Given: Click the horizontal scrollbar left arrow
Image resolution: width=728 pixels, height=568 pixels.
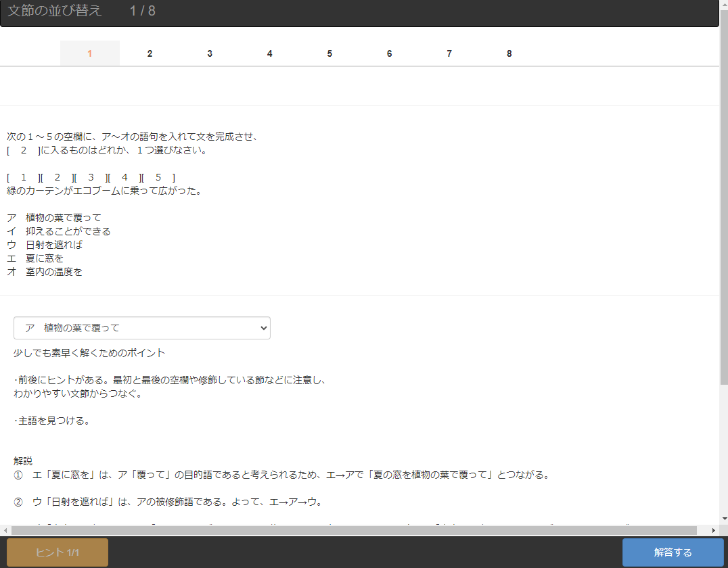Looking at the screenshot, I should [5, 530].
